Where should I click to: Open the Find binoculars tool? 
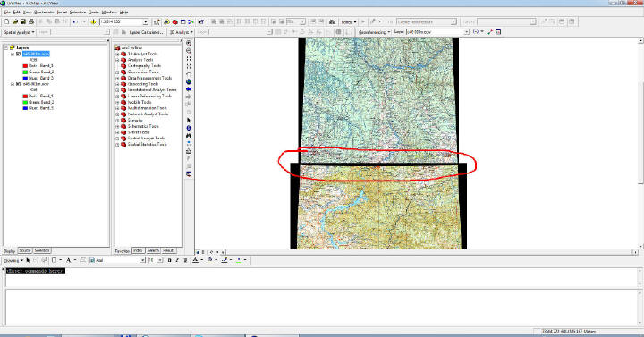click(x=189, y=136)
